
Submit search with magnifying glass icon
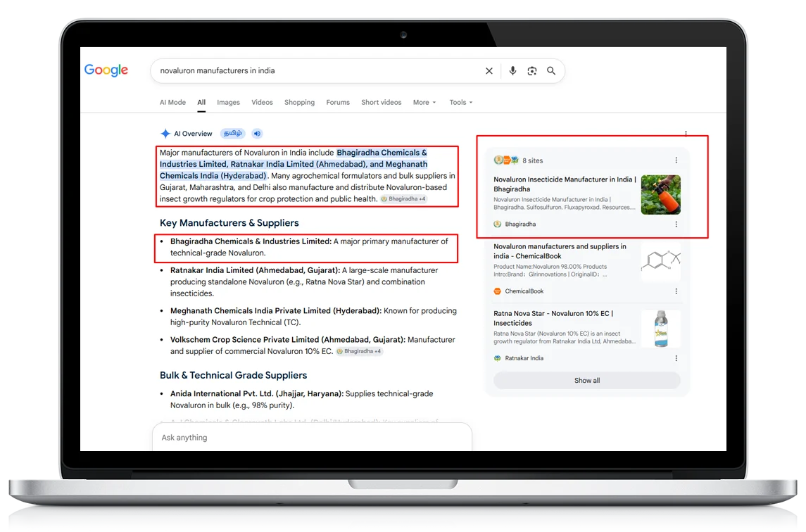551,71
